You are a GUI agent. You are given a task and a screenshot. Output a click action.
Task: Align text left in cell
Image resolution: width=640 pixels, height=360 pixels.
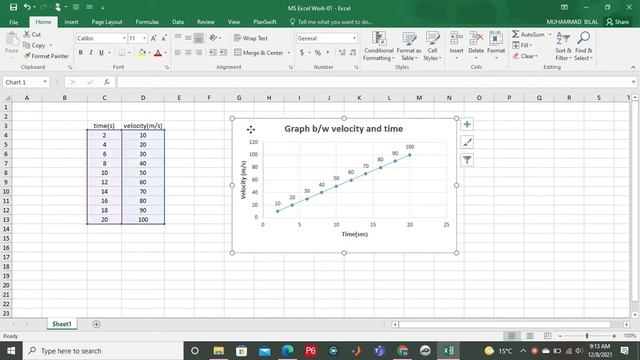tap(178, 53)
